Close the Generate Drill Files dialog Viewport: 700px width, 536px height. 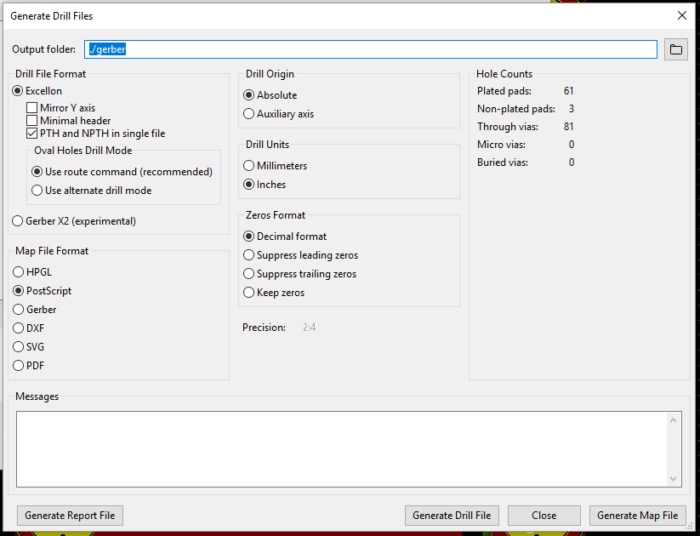(681, 16)
